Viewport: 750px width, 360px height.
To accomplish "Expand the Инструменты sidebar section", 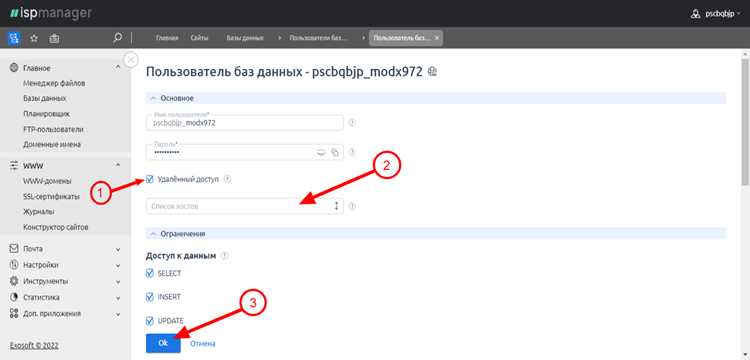I will click(x=118, y=282).
